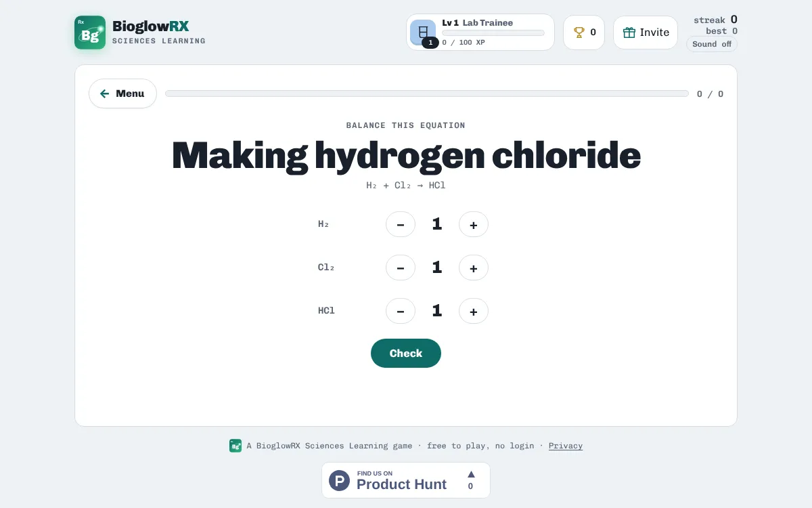This screenshot has height=508, width=812.
Task: Click the "0 / 100 XP" text
Action: click(464, 42)
